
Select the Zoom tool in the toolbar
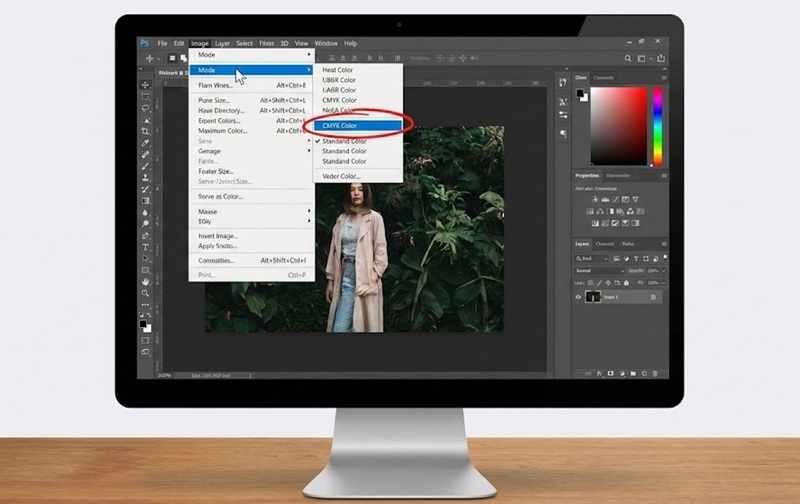click(145, 293)
